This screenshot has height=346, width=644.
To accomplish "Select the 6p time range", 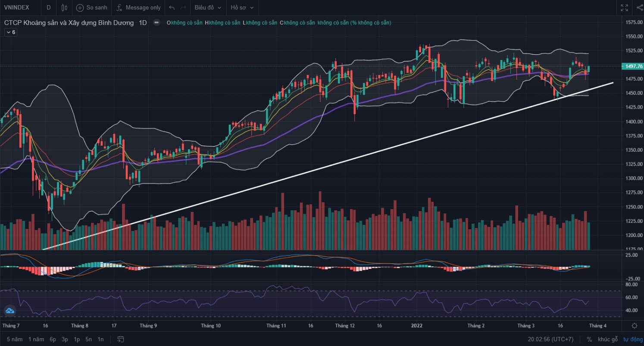I will pos(53,339).
